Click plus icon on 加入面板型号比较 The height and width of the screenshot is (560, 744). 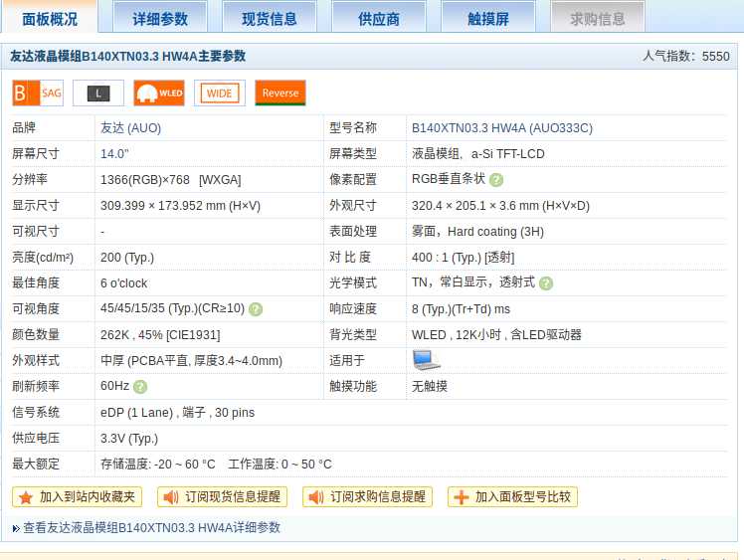click(462, 497)
